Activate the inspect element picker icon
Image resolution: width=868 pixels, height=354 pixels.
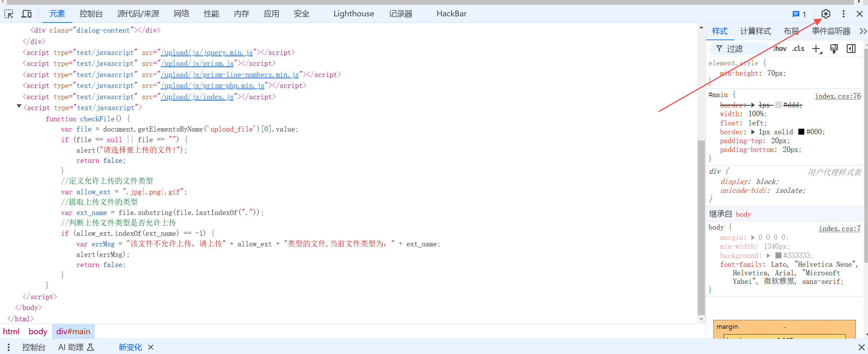[x=9, y=14]
